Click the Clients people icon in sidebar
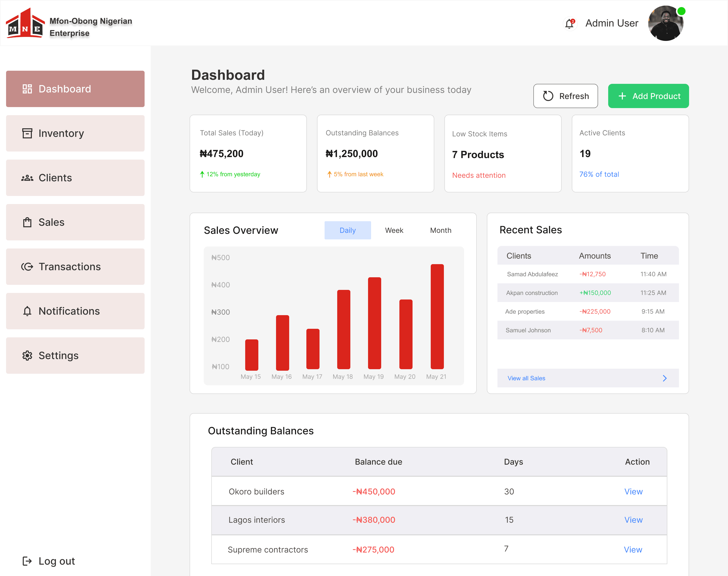 click(27, 178)
